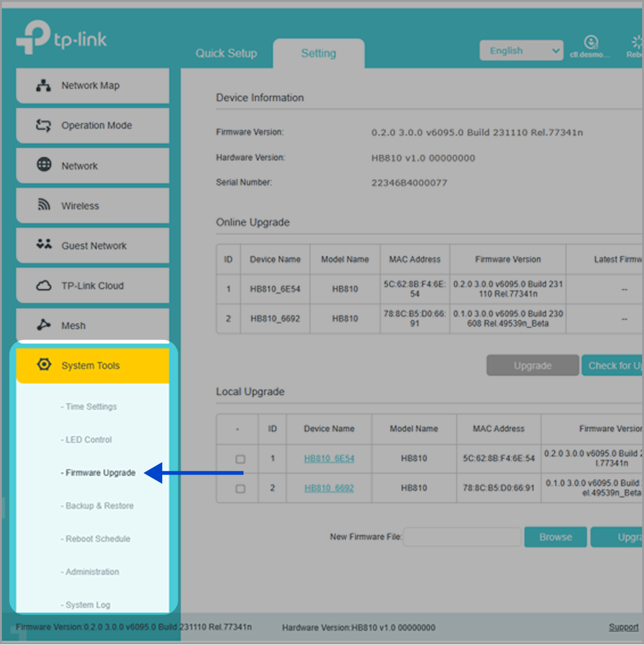
Task: Open the Operation Mode menu
Action: pyautogui.click(x=93, y=125)
